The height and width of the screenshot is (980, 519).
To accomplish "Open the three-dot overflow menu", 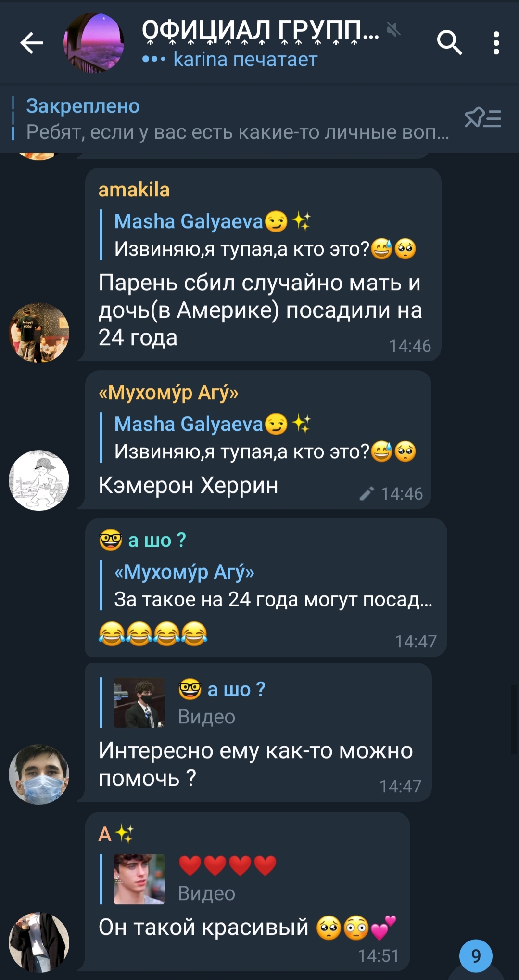I will coord(496,43).
